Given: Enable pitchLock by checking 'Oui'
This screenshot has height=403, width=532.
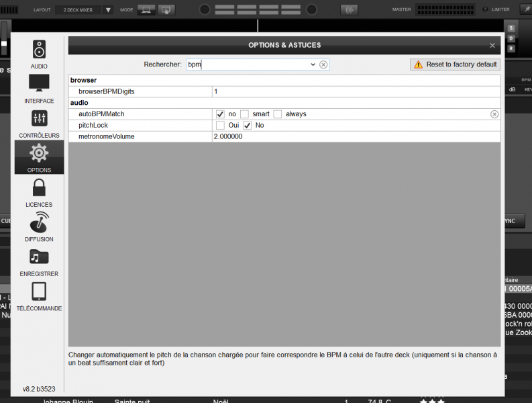Looking at the screenshot, I should pos(220,126).
